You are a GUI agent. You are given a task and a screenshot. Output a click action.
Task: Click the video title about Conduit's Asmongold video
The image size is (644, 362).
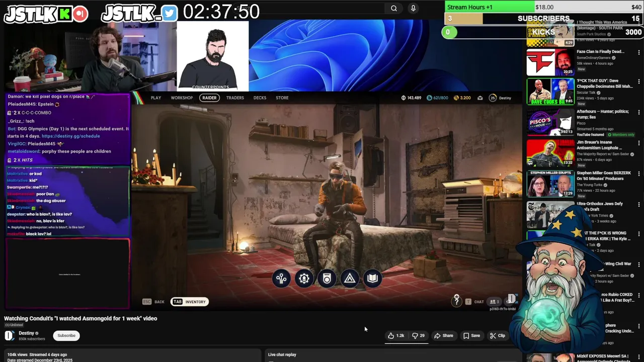(x=80, y=318)
